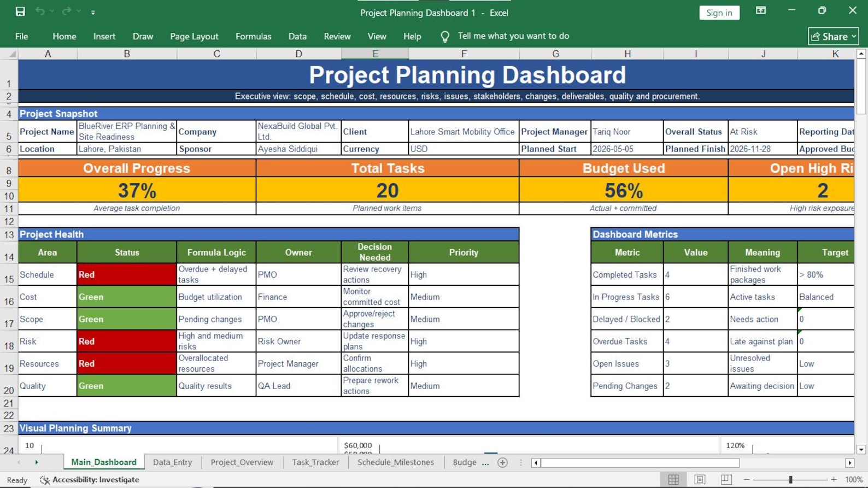Viewport: 868px width, 488px height.
Task: Click the Share button
Action: pyautogui.click(x=833, y=36)
